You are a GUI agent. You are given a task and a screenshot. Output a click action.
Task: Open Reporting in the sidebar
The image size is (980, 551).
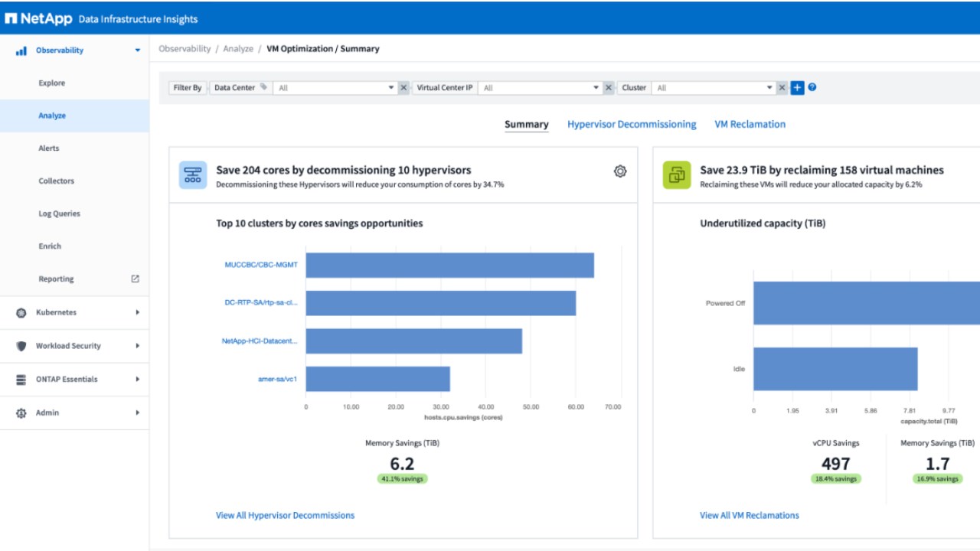click(57, 279)
